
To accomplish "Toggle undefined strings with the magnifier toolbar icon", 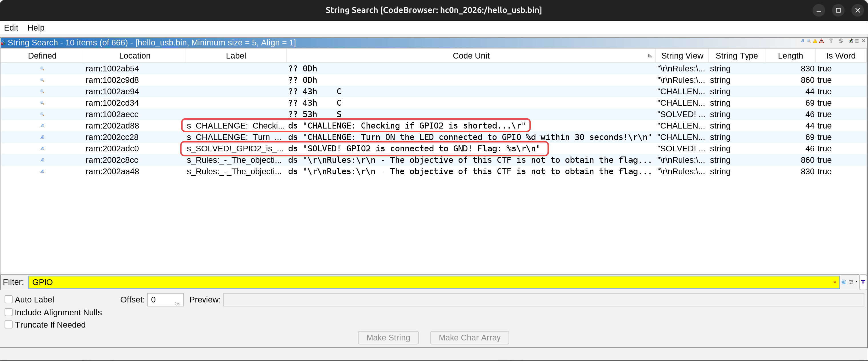I will pyautogui.click(x=808, y=41).
